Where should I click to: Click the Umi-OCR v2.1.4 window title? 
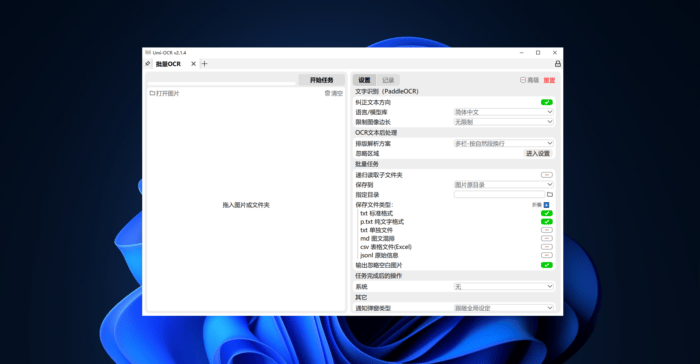[170, 53]
